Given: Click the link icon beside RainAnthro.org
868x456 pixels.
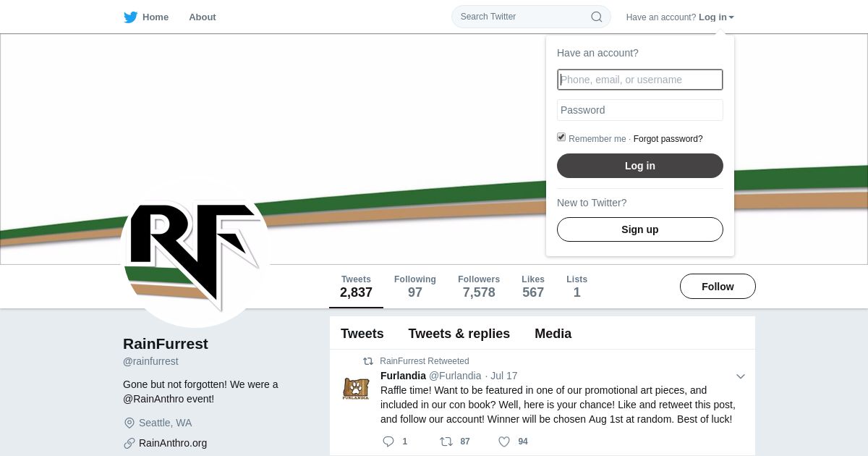Looking at the screenshot, I should [x=129, y=443].
